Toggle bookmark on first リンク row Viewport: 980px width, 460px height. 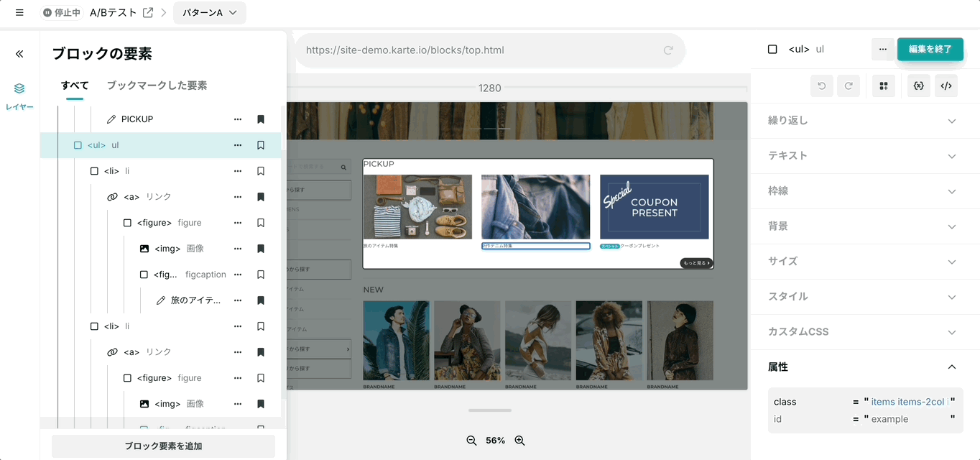(x=261, y=197)
